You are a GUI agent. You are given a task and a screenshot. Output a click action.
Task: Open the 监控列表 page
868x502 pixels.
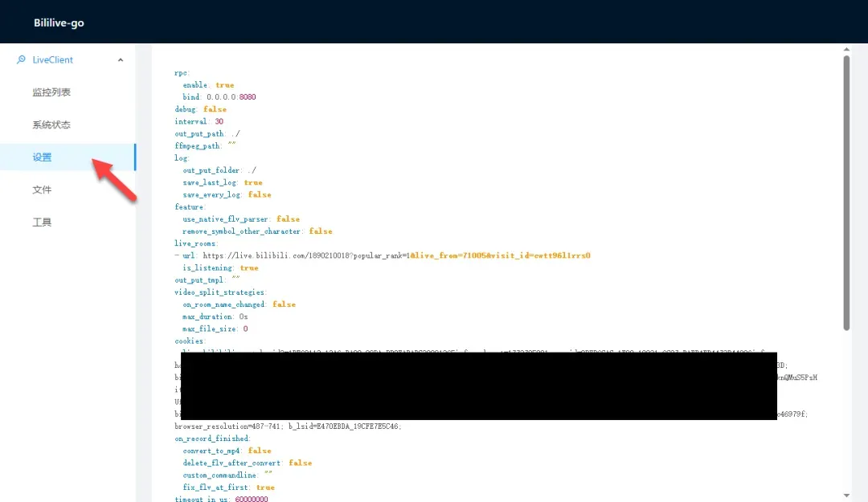click(51, 92)
